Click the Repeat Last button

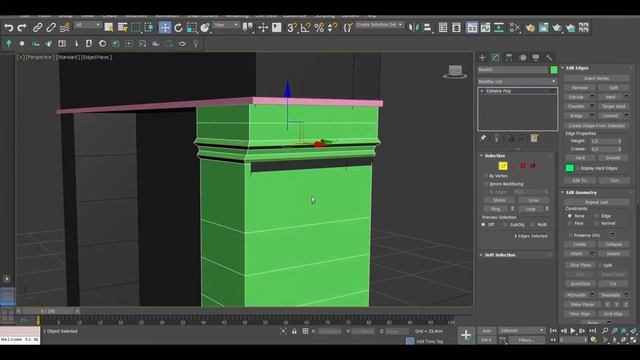[596, 202]
